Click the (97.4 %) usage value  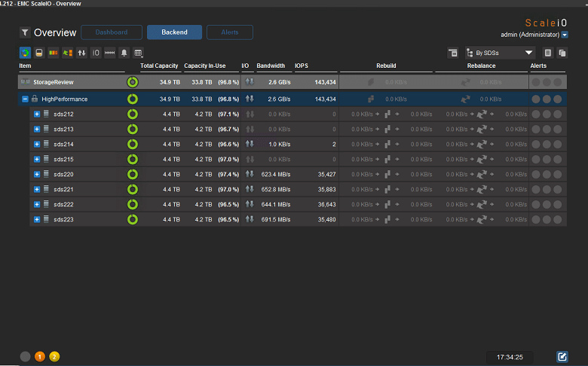(x=228, y=174)
